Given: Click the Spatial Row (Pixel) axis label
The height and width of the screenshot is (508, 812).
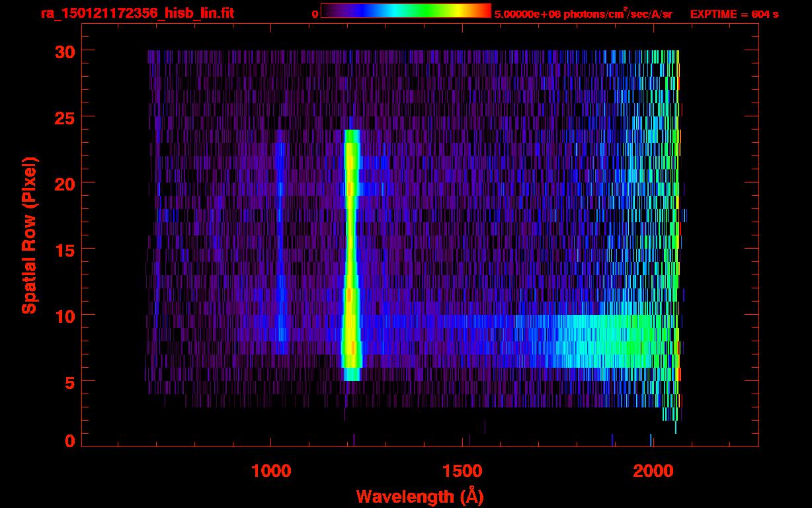Looking at the screenshot, I should (29, 235).
